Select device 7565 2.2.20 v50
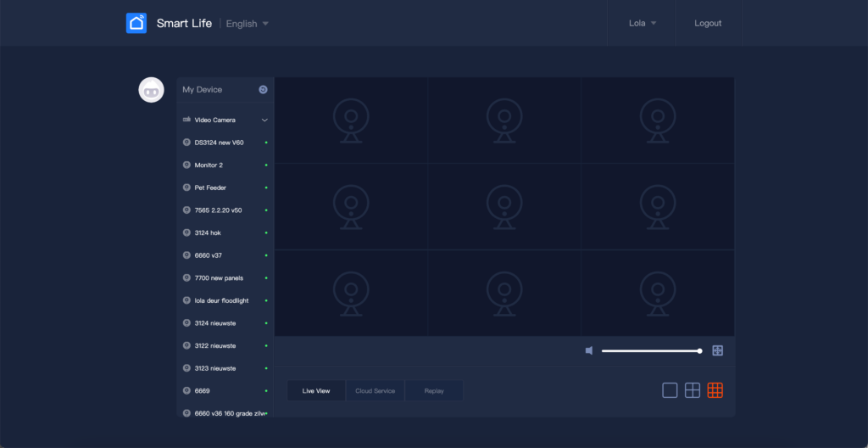868x448 pixels. 225,210
